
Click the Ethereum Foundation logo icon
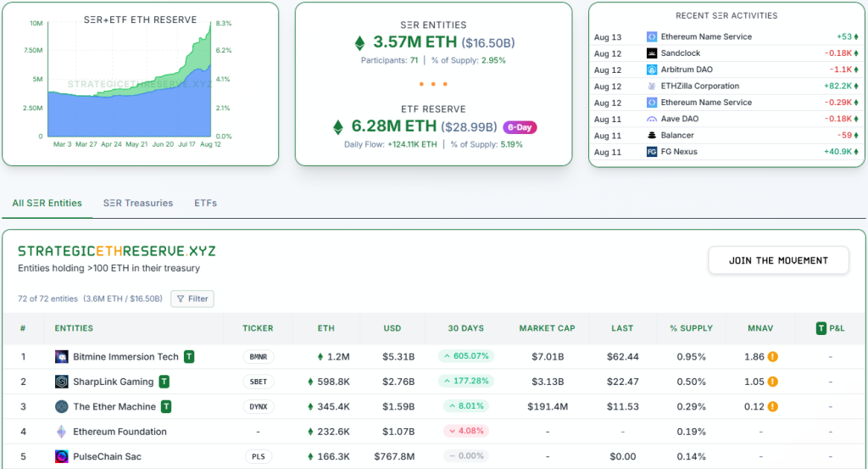point(61,432)
